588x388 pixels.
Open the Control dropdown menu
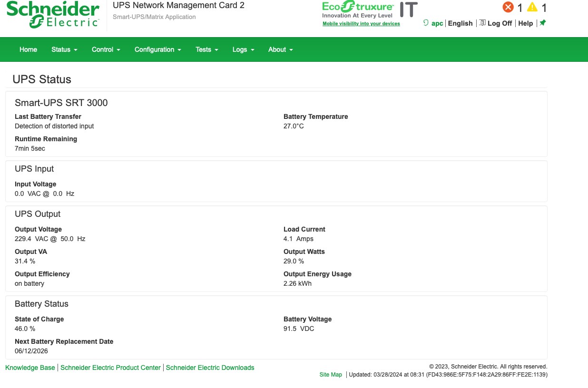[x=106, y=49]
